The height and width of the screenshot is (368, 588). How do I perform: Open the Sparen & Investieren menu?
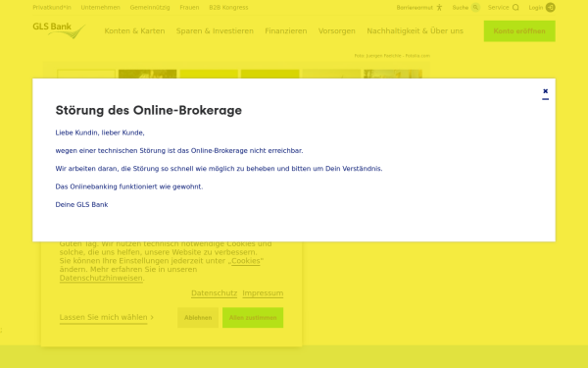[215, 31]
